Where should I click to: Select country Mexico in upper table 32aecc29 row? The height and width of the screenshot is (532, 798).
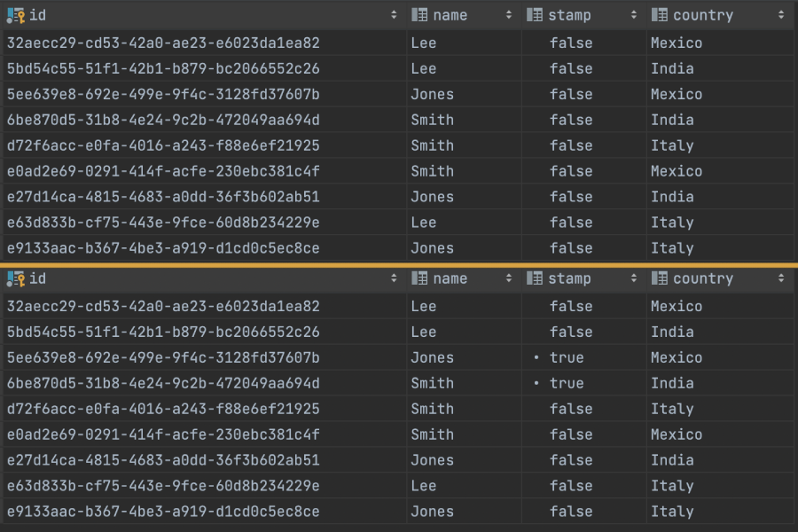click(677, 43)
